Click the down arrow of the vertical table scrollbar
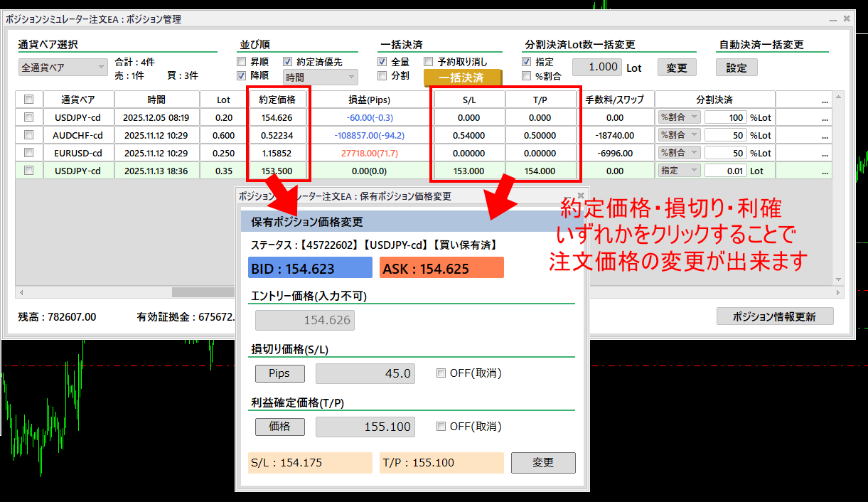The width and height of the screenshot is (868, 502). coord(838,279)
